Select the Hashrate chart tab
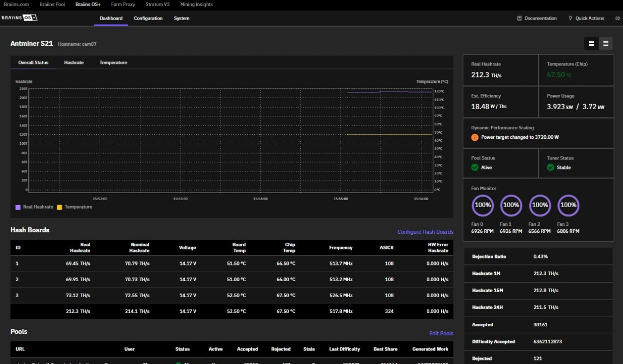623x364 pixels. [74, 62]
